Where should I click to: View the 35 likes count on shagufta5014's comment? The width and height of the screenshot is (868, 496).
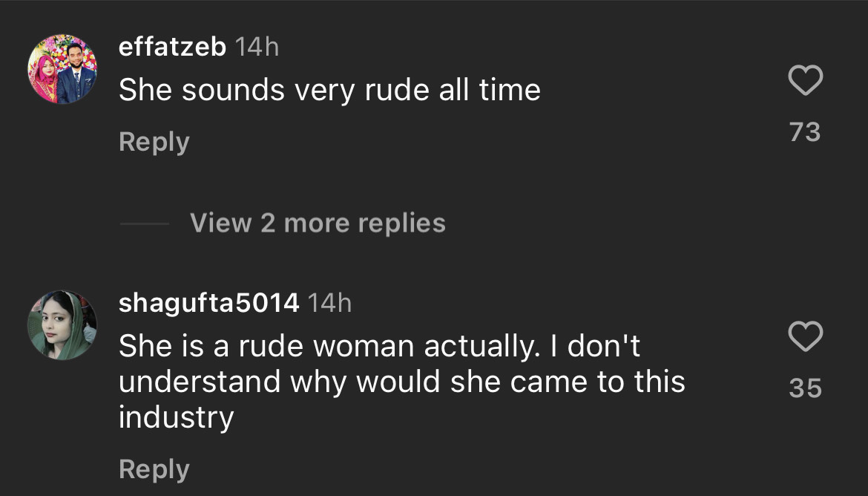point(805,388)
